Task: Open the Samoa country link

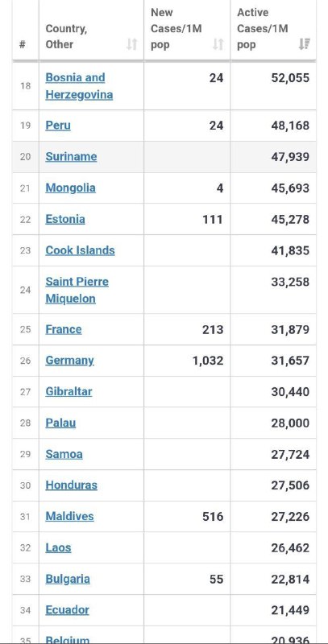Action: click(x=64, y=454)
